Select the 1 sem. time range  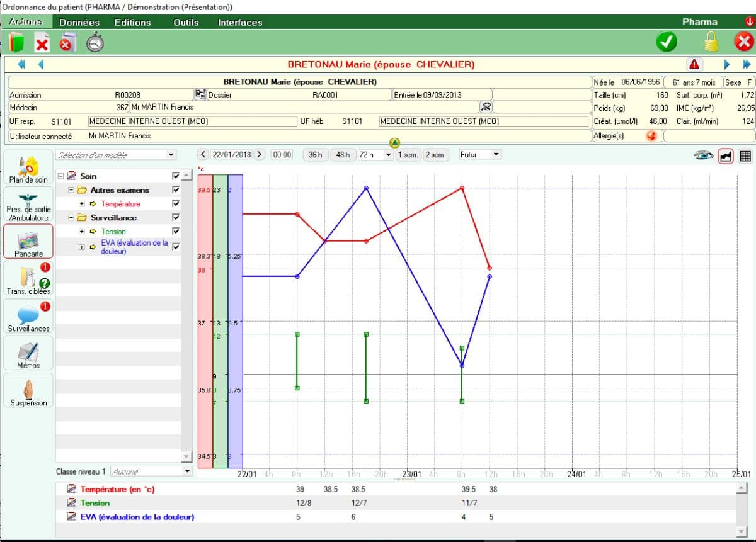tap(408, 155)
